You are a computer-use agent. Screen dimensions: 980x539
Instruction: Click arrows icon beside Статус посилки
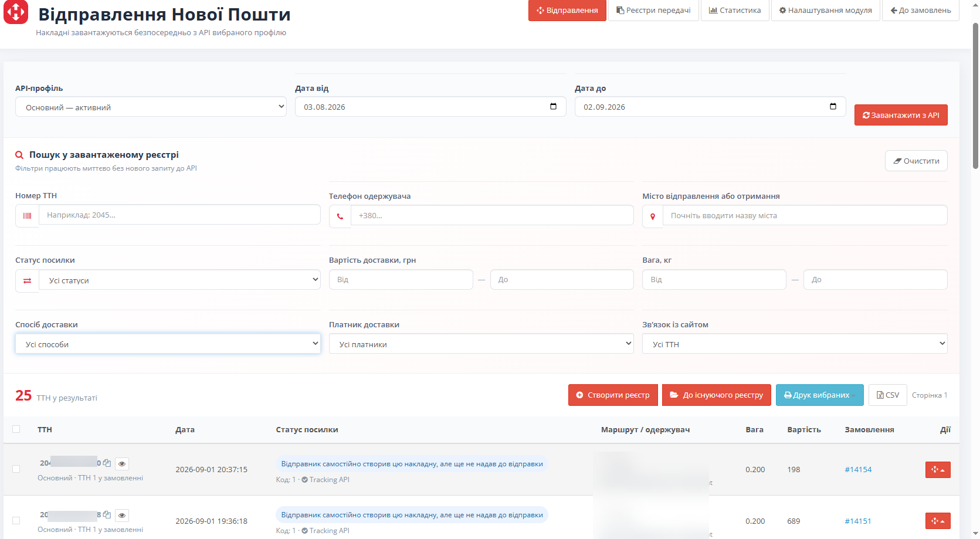27,281
